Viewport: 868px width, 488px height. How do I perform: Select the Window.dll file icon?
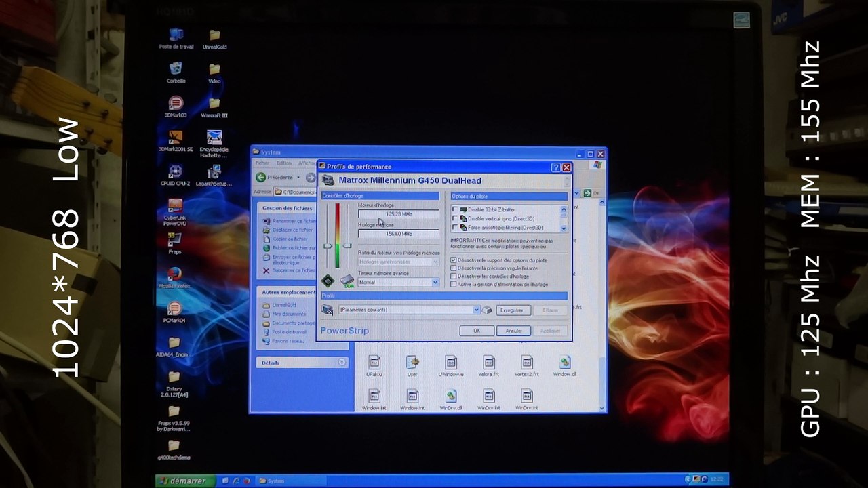[x=564, y=366]
